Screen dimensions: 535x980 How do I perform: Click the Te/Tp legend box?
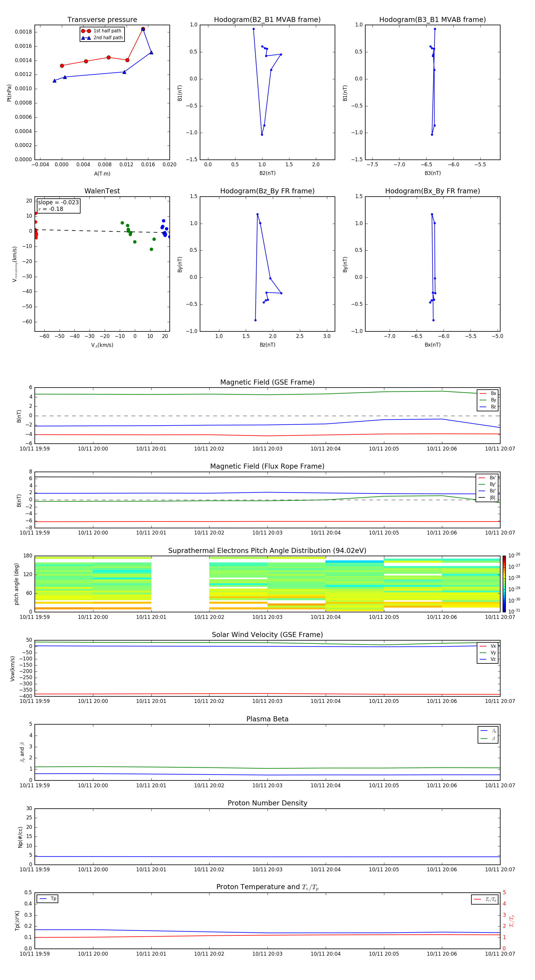(484, 899)
